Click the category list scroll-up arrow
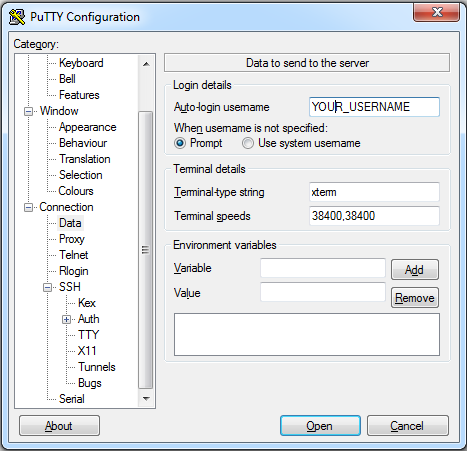Viewport: 467px width, 451px height. click(146, 64)
